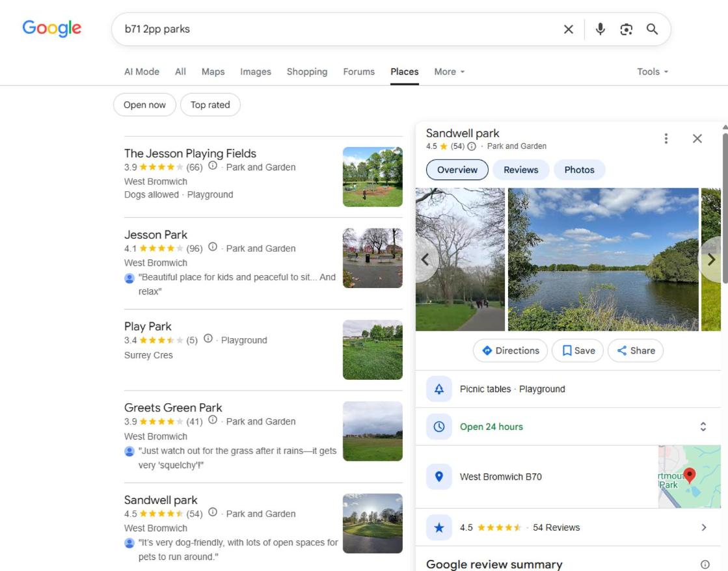Switch to the All results tab
728x571 pixels.
pos(180,72)
